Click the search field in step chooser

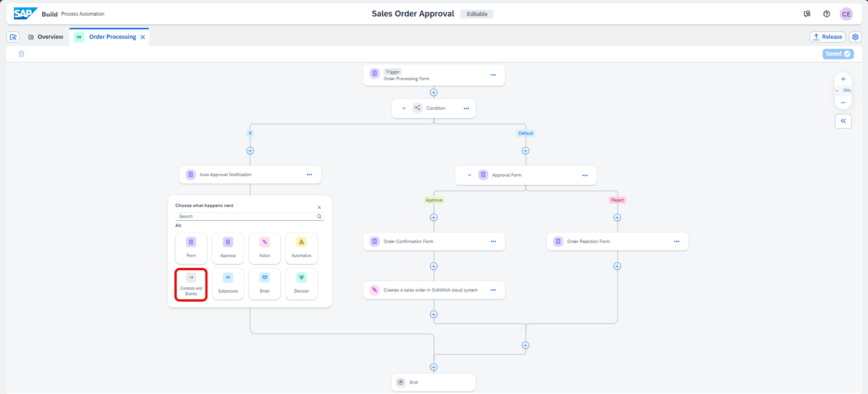250,216
